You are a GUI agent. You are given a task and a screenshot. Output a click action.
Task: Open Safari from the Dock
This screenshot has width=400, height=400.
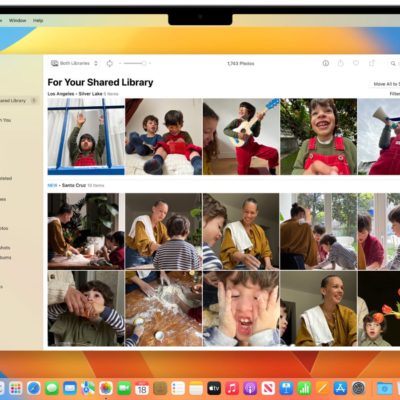tap(34, 388)
